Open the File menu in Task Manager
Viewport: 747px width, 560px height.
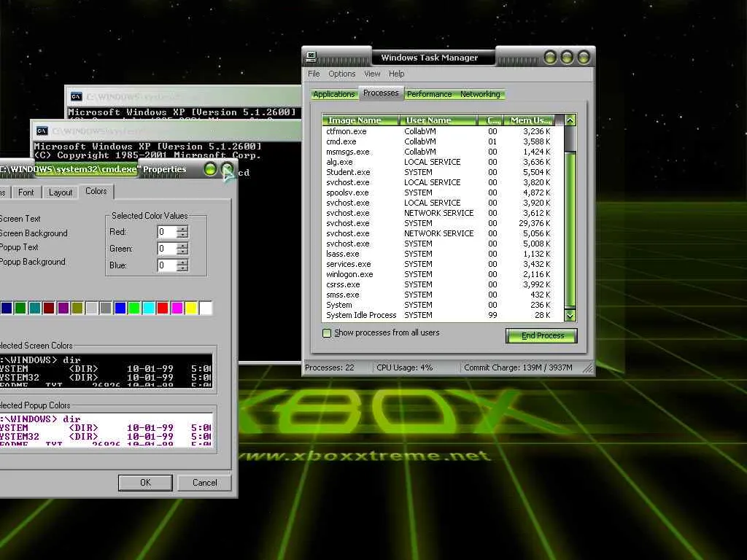pos(314,74)
